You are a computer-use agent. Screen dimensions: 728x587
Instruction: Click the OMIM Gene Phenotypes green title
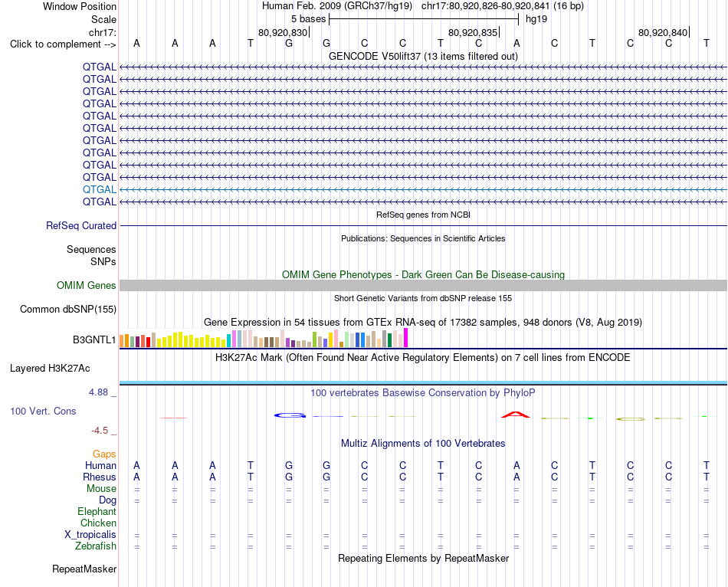tap(423, 274)
